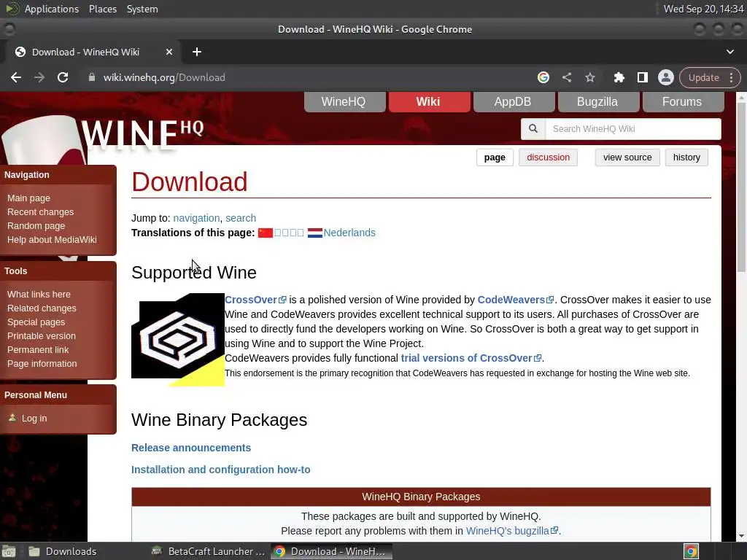Click the show desktop icon in bottom panel

[x=9, y=551]
